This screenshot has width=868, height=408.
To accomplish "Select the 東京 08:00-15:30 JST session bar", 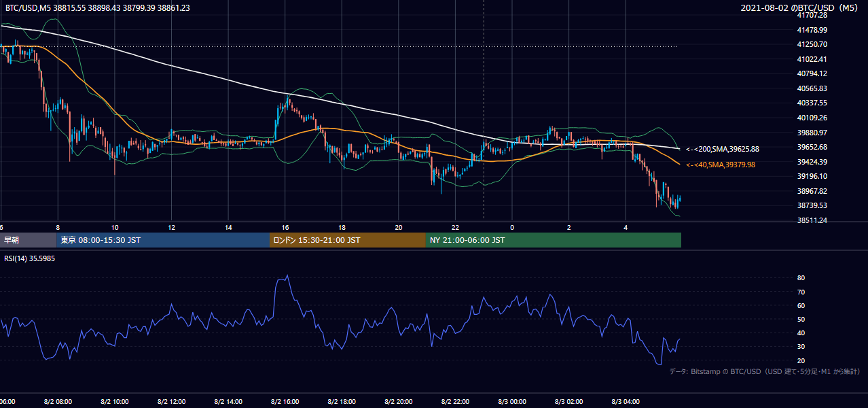I will [163, 240].
